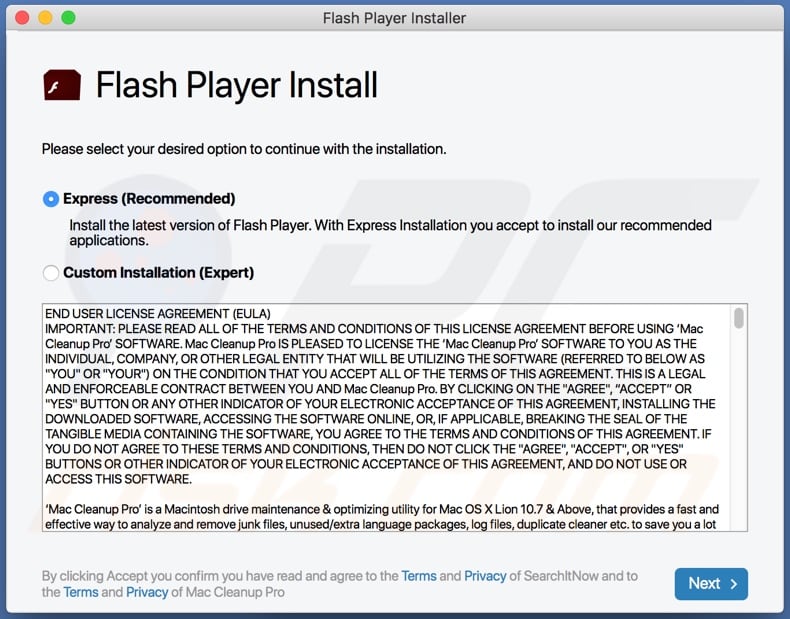Grab the EULA scrollbar thumb
This screenshot has width=790, height=619.
pos(739,318)
